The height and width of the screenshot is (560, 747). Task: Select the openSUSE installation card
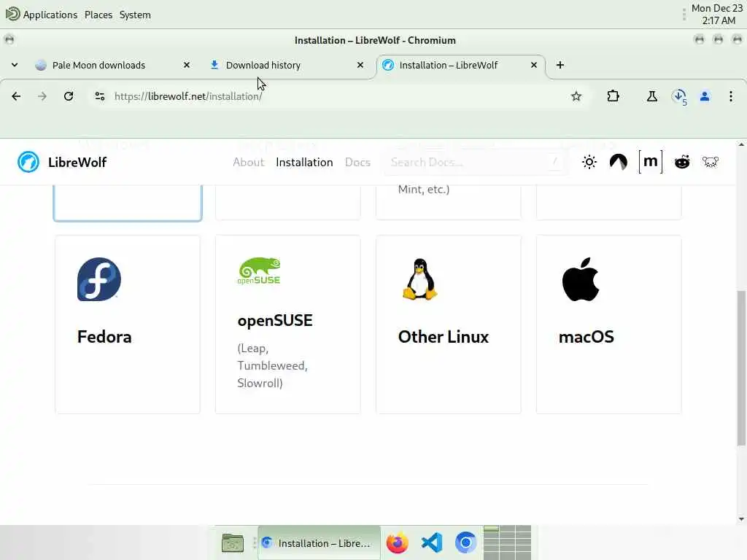tap(287, 324)
